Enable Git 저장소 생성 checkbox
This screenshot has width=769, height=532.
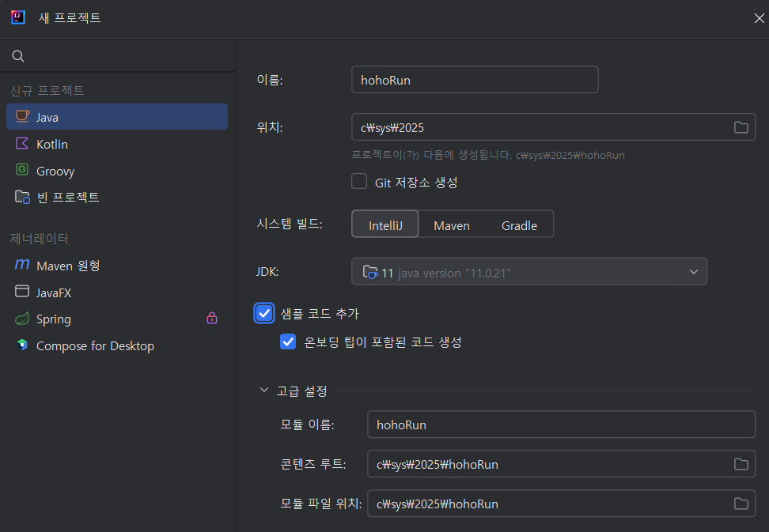359,181
